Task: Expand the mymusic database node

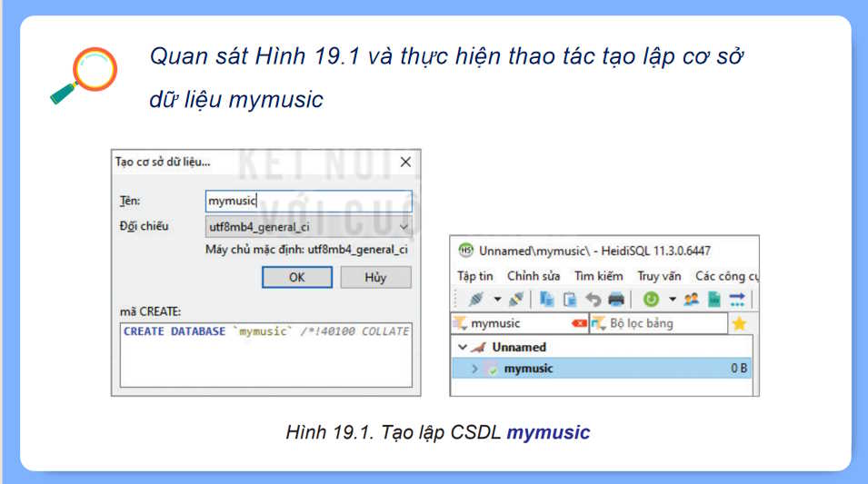Action: tap(474, 369)
